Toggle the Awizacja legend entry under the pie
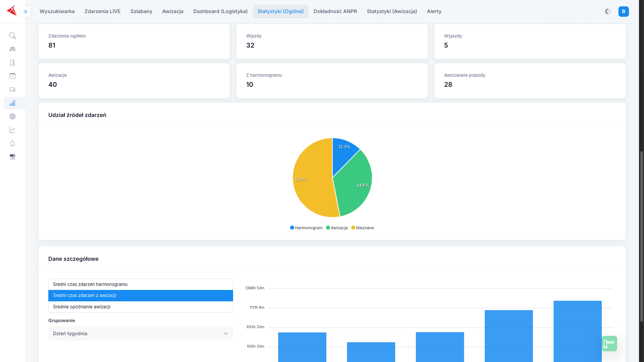The image size is (644, 362). pyautogui.click(x=337, y=228)
